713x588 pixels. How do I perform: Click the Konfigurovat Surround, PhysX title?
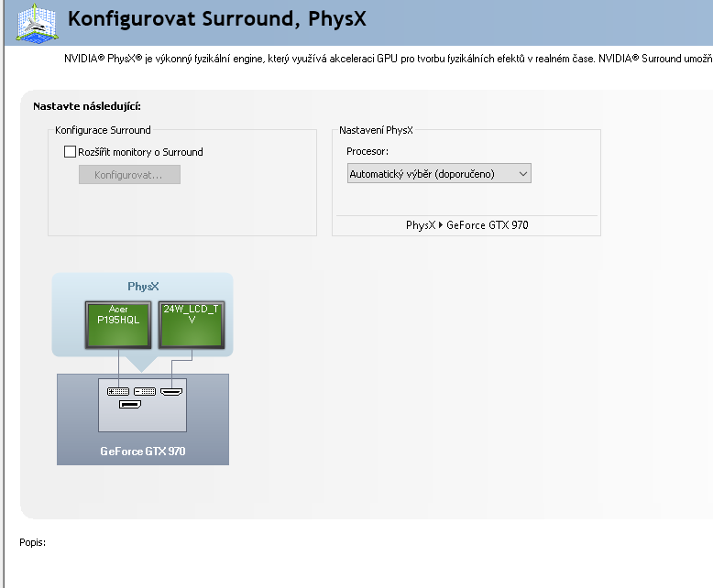(x=217, y=19)
